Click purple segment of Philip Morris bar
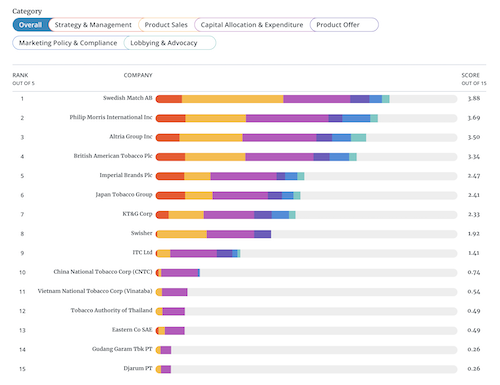 tap(287, 118)
